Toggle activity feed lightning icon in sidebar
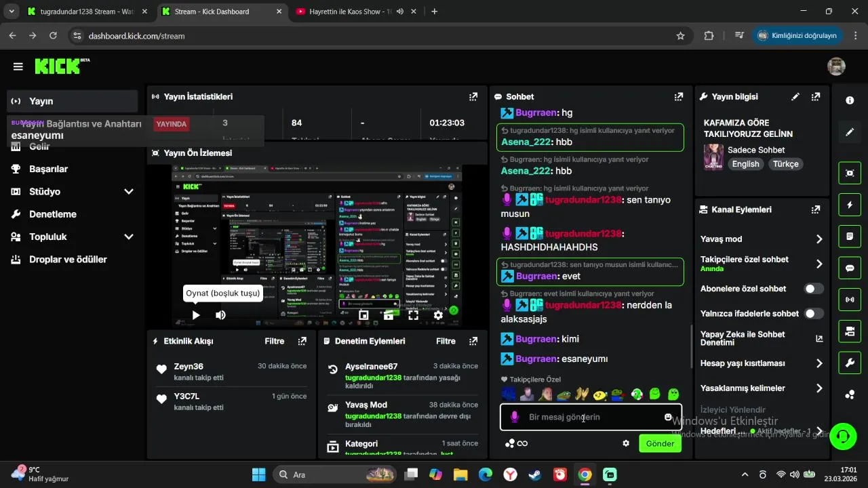 (x=850, y=205)
